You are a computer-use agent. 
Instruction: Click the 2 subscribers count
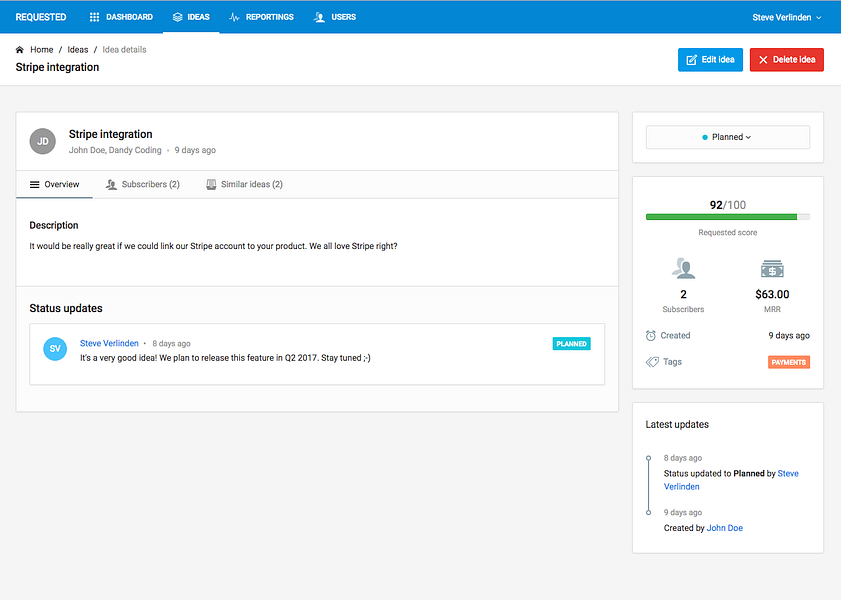pyautogui.click(x=683, y=294)
